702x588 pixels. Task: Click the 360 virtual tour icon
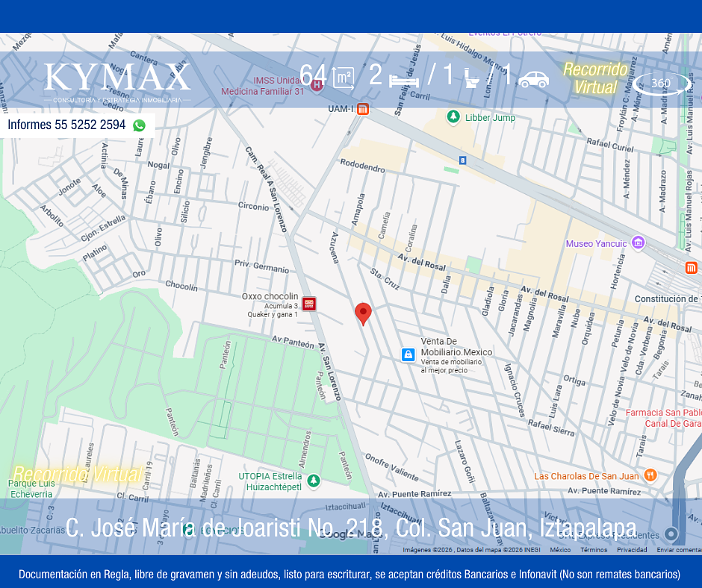pos(661,83)
